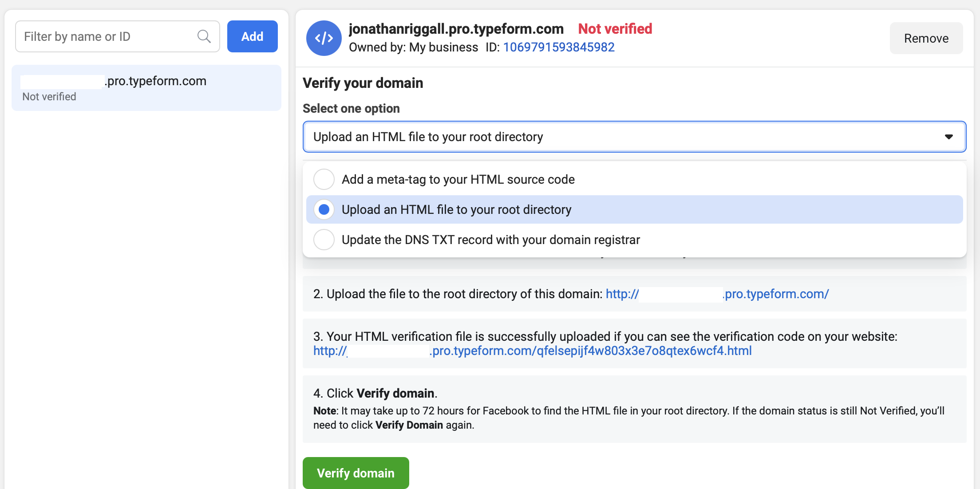This screenshot has width=980, height=489.
Task: Click the dropdown caret arrow in option selector
Action: click(949, 137)
